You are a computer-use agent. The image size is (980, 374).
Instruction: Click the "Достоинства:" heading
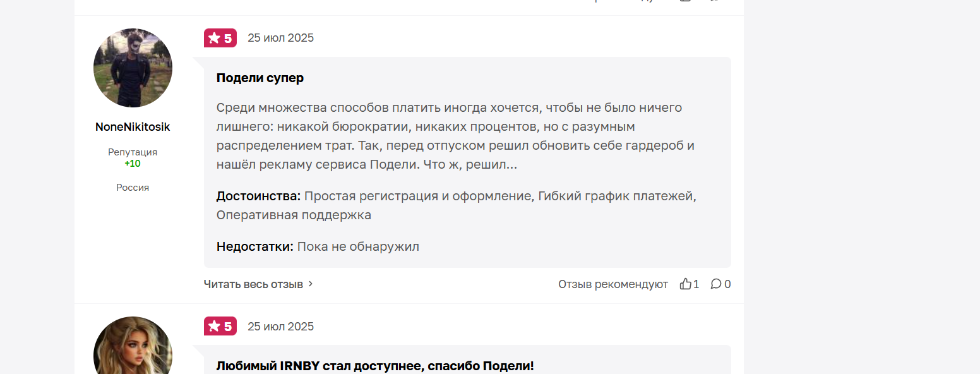[x=259, y=196]
